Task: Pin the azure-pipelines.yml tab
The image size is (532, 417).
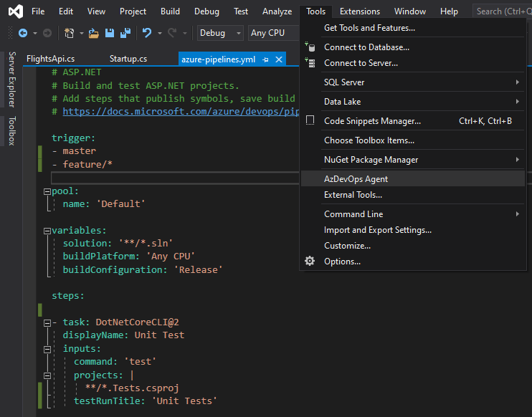Action: click(x=265, y=59)
